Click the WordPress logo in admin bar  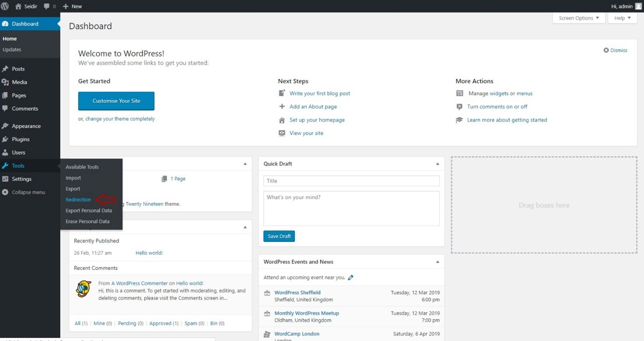(5, 6)
